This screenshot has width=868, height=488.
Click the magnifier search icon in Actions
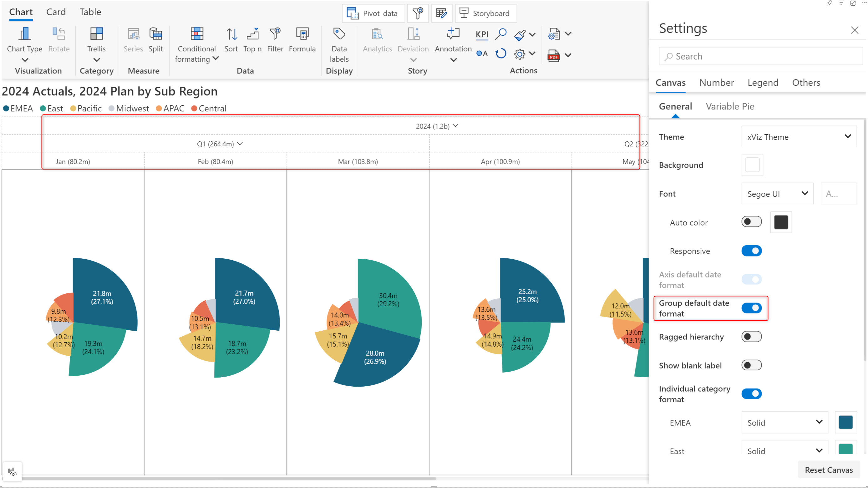(x=501, y=34)
